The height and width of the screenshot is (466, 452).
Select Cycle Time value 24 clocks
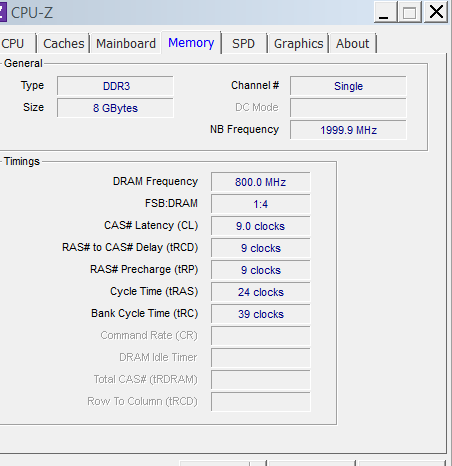[x=261, y=292]
